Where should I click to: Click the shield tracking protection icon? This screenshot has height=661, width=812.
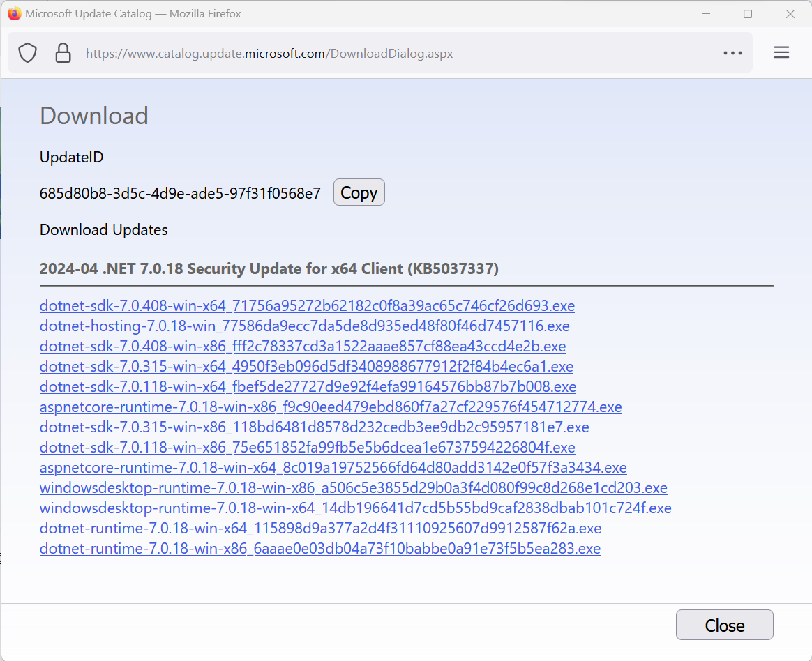pos(27,53)
